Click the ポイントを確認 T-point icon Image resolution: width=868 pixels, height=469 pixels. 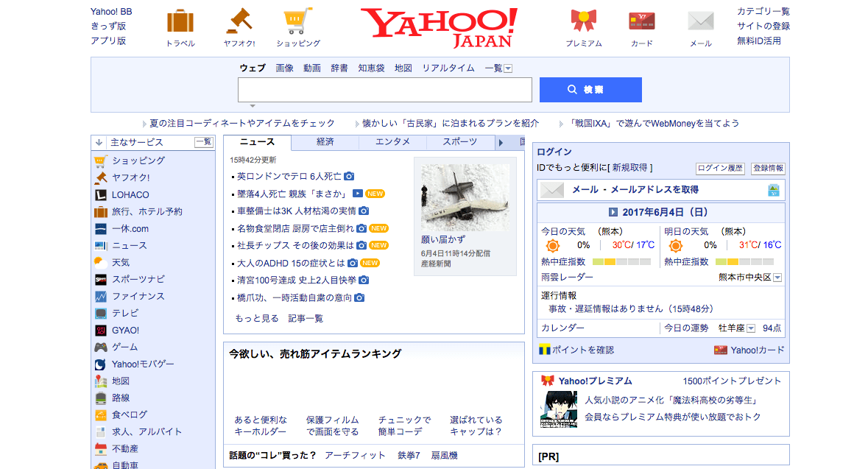click(x=545, y=350)
